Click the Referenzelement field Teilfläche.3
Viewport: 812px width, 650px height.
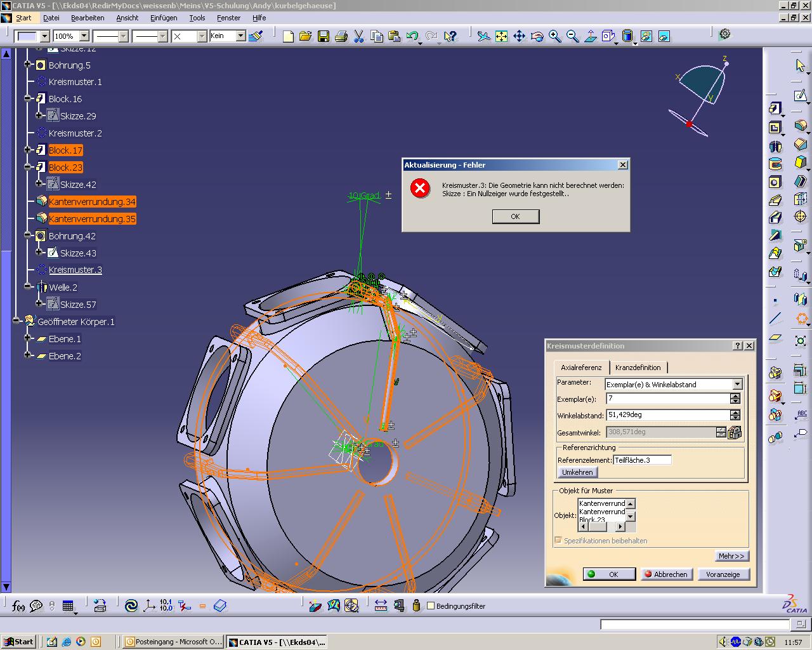click(x=642, y=460)
